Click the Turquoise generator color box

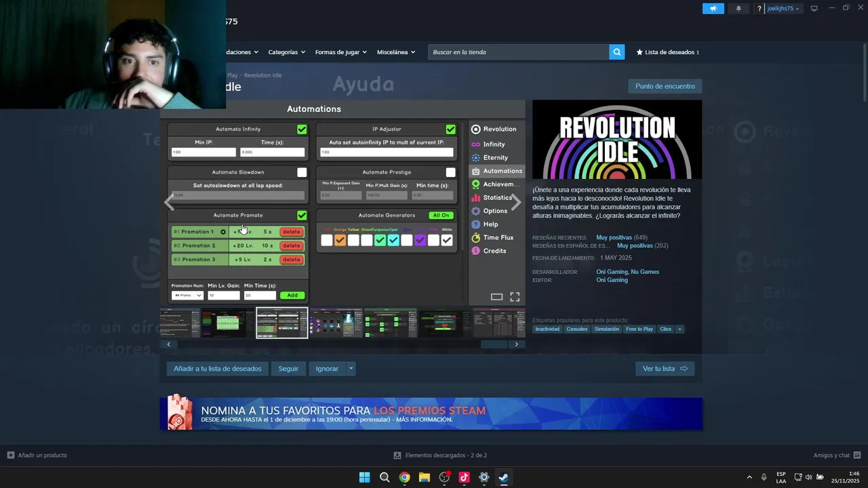pos(380,240)
